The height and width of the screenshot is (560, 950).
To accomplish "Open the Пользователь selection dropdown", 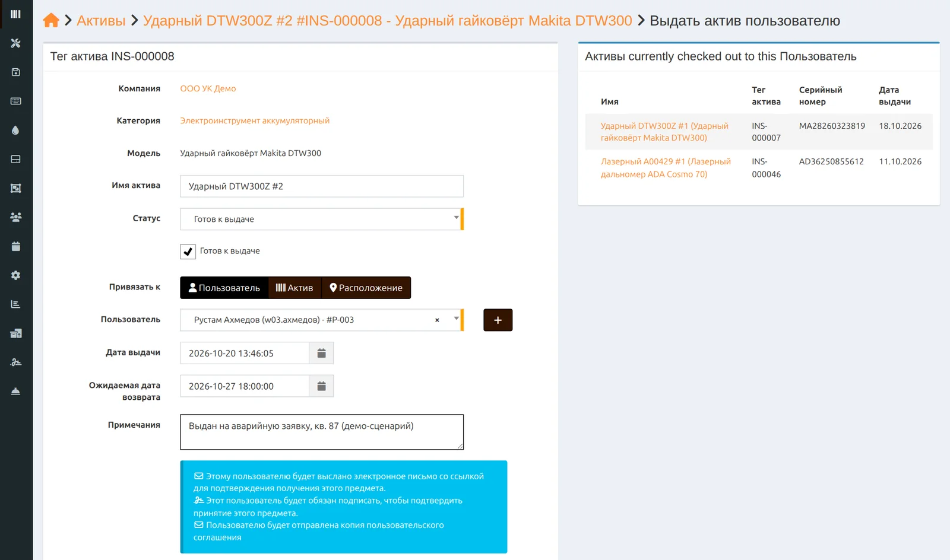I will (321, 320).
